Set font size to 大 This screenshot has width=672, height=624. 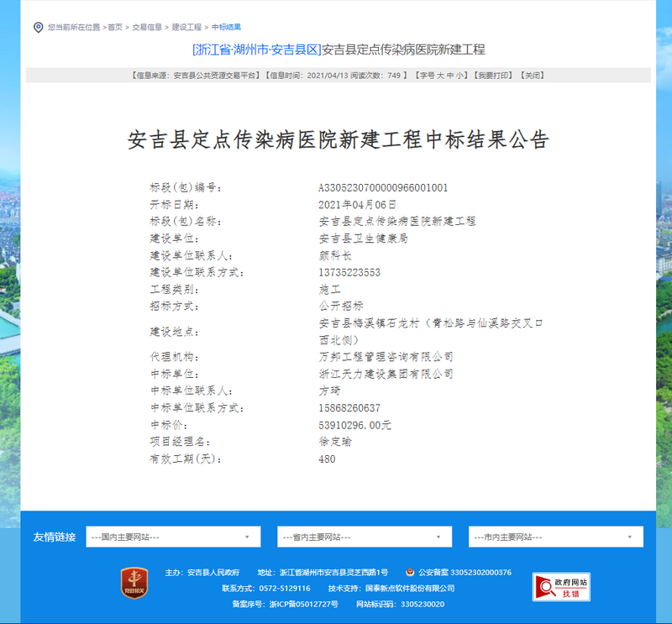(441, 76)
